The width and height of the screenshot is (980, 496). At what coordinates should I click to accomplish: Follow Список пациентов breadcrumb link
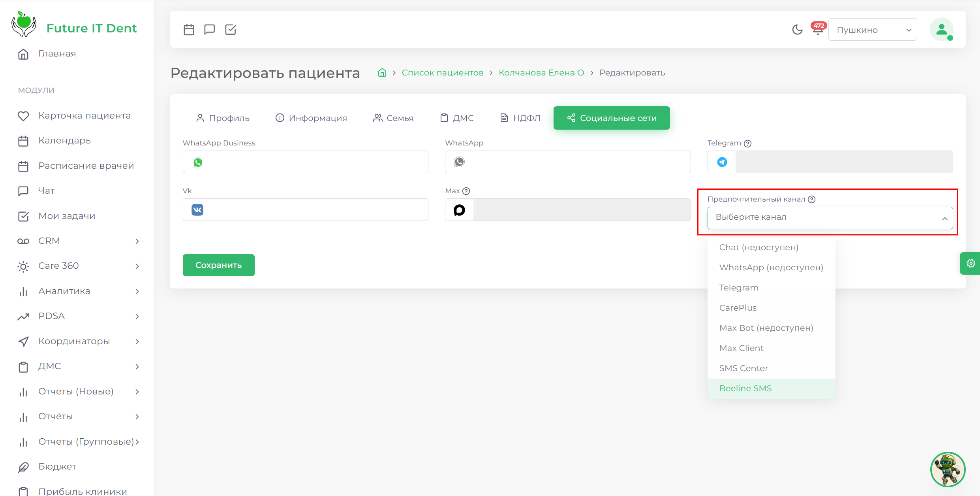pyautogui.click(x=443, y=73)
